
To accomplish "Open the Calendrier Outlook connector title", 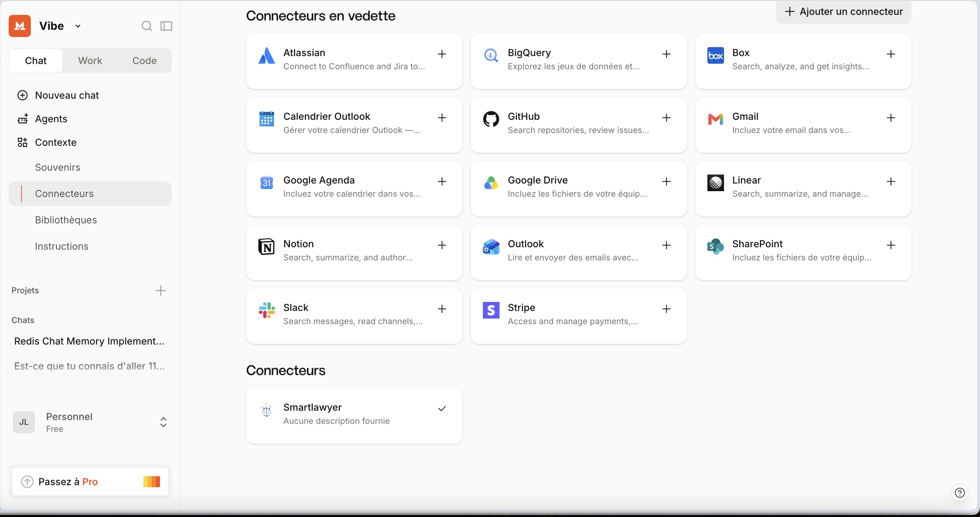I will 326,116.
